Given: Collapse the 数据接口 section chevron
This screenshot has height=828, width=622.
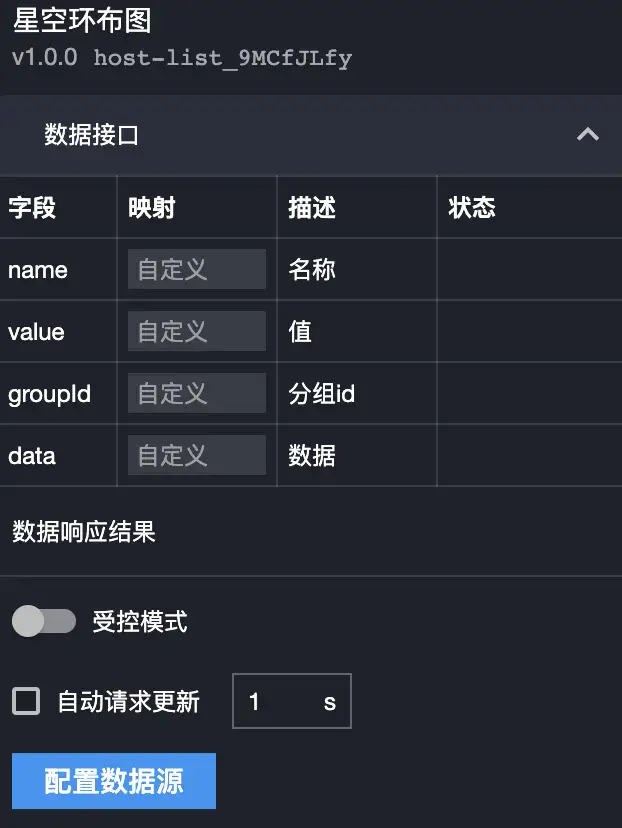Looking at the screenshot, I should tap(588, 135).
